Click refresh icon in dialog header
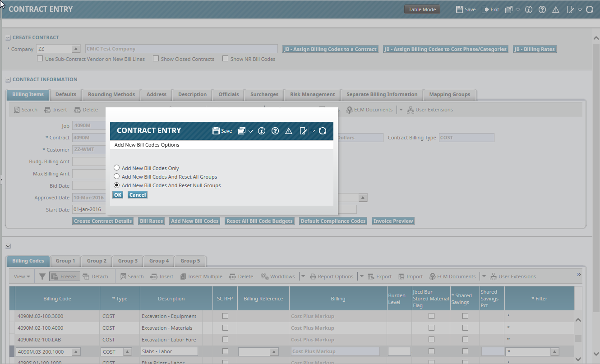 (323, 131)
